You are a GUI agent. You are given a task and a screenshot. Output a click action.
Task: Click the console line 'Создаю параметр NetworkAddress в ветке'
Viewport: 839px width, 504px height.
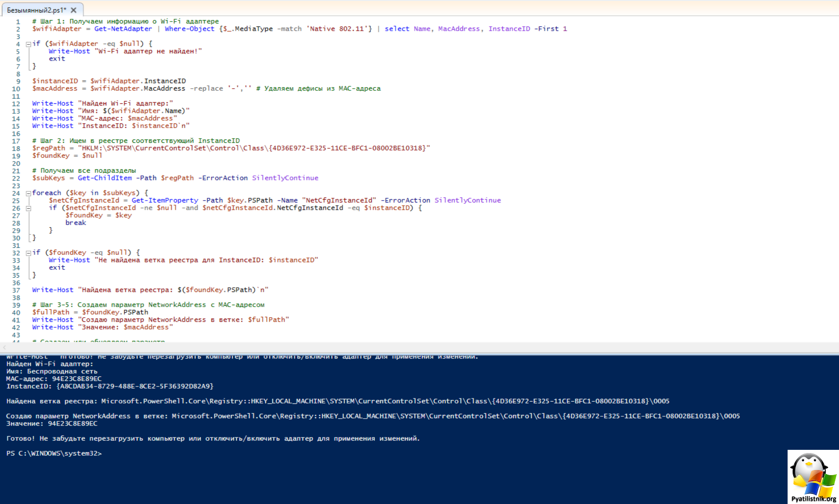373,416
